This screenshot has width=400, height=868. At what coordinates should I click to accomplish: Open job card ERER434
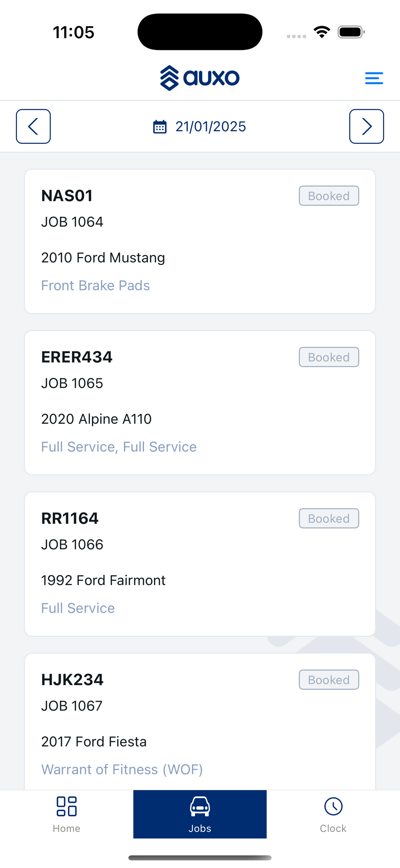(x=200, y=403)
